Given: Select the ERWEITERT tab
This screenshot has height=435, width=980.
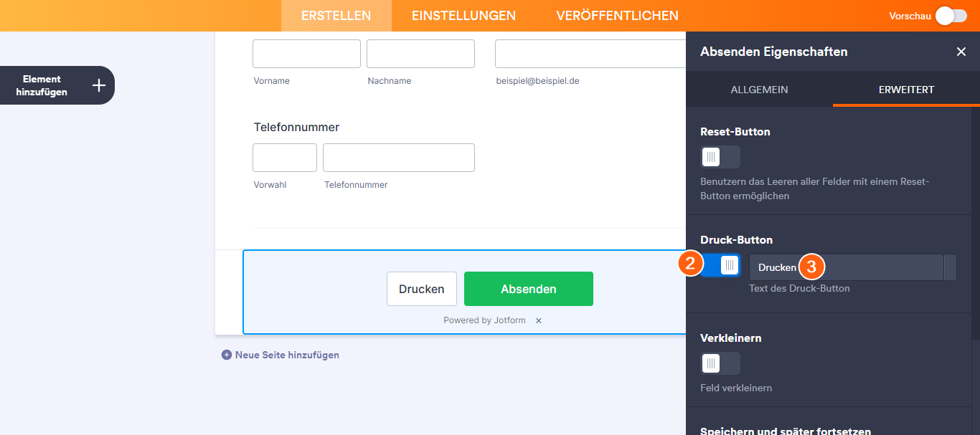Looking at the screenshot, I should point(906,90).
